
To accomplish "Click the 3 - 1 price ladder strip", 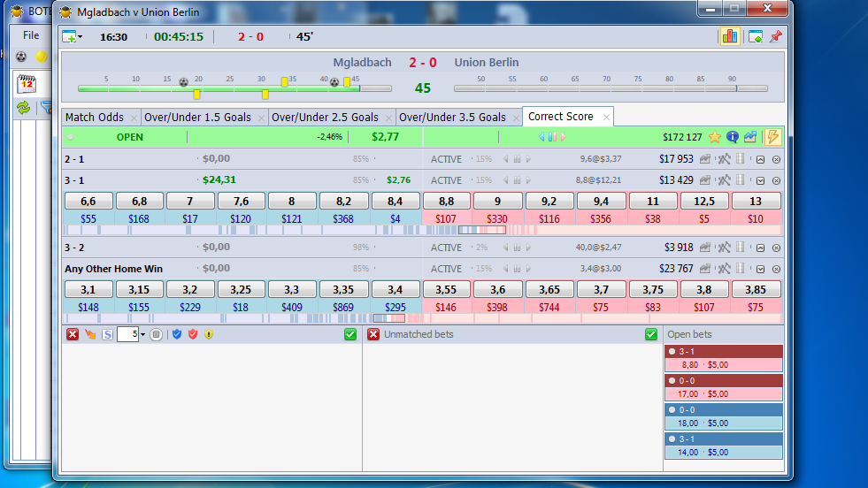I will [x=422, y=230].
